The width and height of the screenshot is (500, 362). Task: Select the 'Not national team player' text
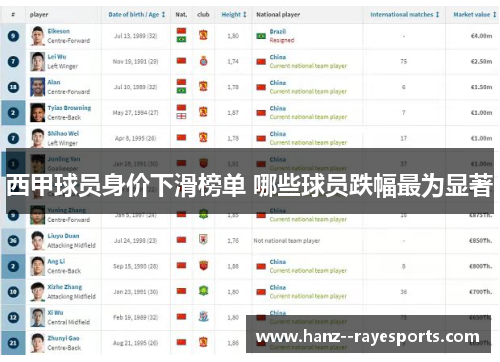pyautogui.click(x=287, y=241)
